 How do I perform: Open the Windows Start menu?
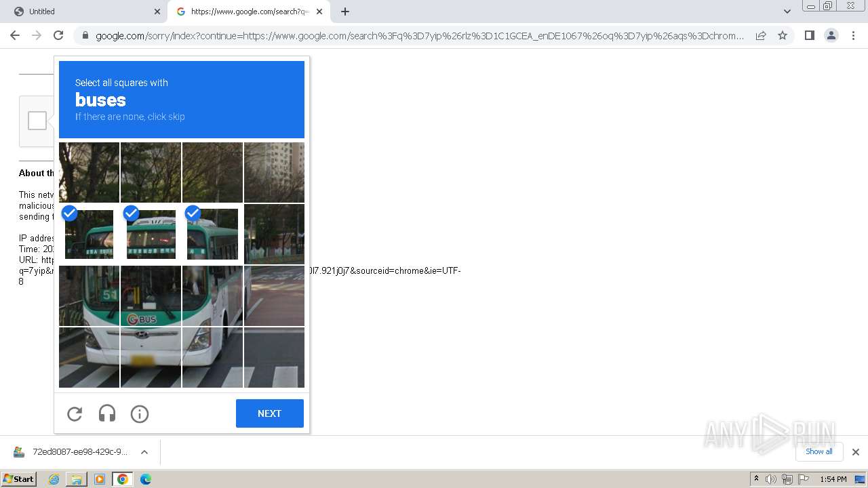click(19, 479)
